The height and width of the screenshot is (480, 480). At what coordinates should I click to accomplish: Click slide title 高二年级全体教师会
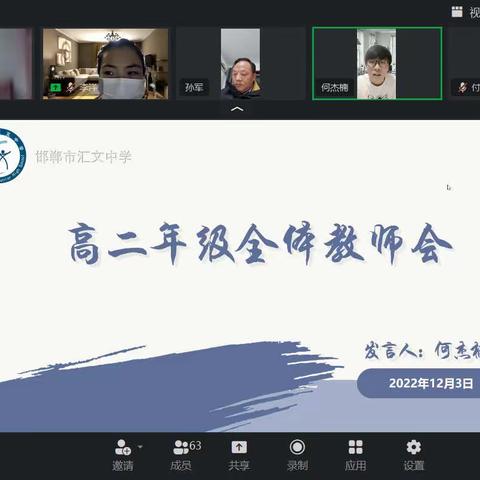click(x=260, y=244)
